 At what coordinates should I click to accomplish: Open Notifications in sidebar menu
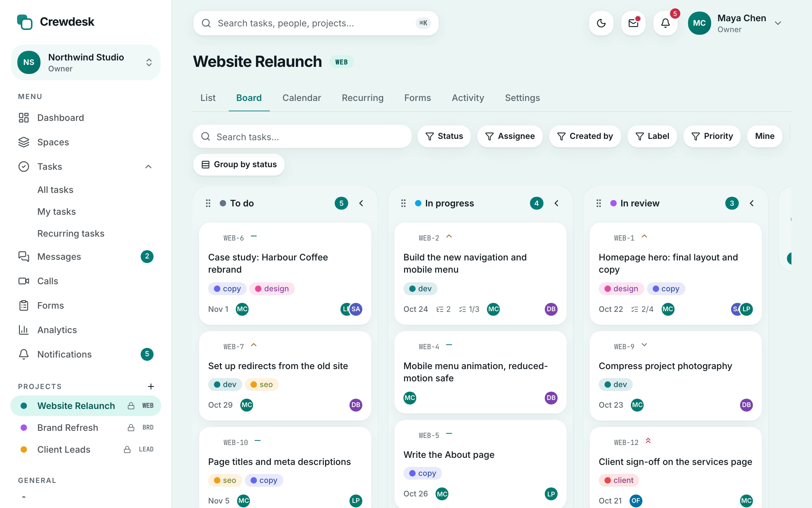pyautogui.click(x=85, y=354)
